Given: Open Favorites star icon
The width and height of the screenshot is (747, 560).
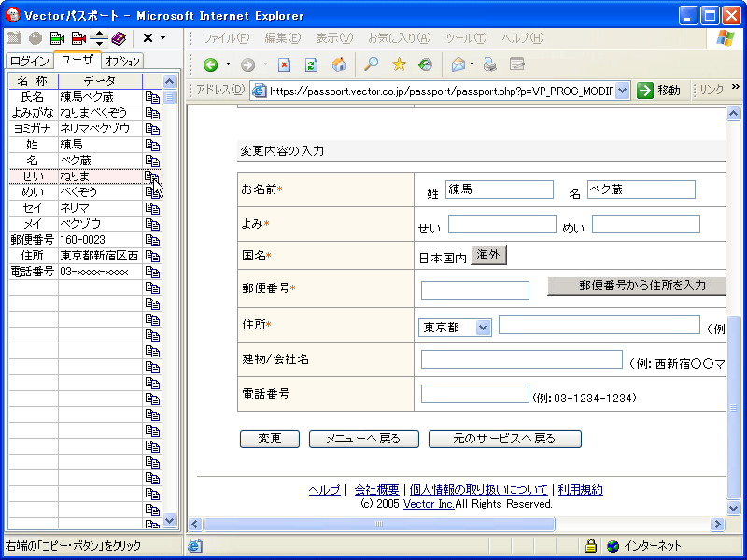Looking at the screenshot, I should click(x=399, y=64).
